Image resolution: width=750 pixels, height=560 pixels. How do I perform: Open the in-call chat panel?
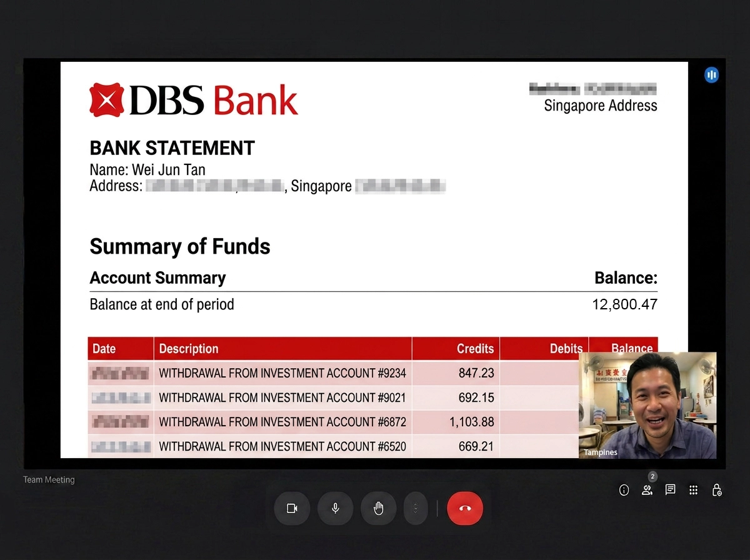pos(670,490)
